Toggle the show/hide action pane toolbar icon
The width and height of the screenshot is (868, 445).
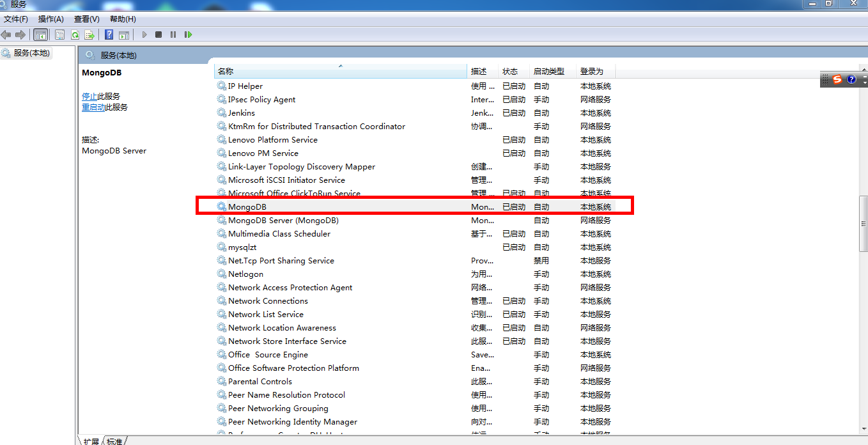(124, 35)
